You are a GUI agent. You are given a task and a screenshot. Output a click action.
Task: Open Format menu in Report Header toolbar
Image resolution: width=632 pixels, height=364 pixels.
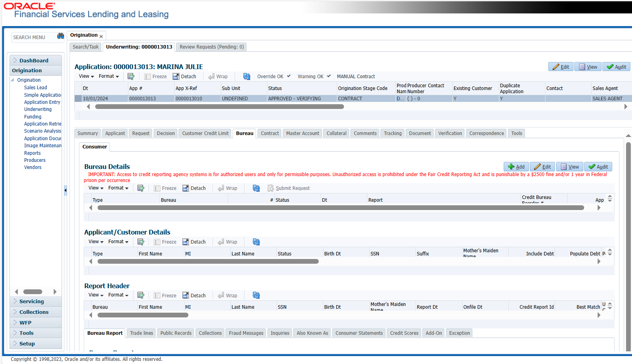118,295
